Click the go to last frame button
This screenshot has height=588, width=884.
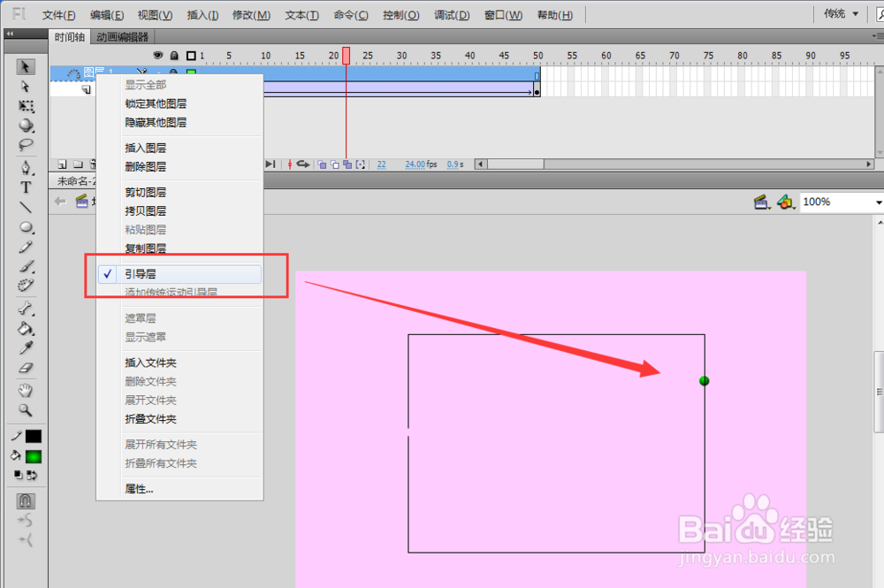pos(271,164)
